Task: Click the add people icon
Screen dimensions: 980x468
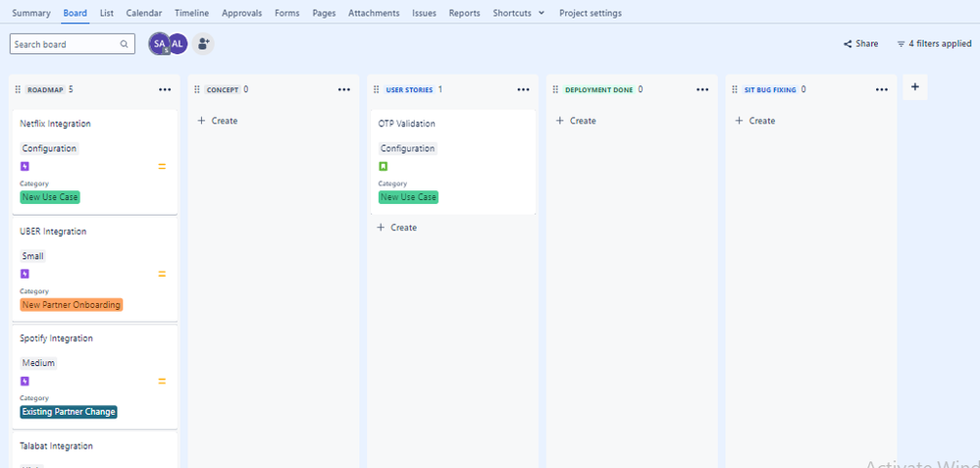Action: point(203,44)
